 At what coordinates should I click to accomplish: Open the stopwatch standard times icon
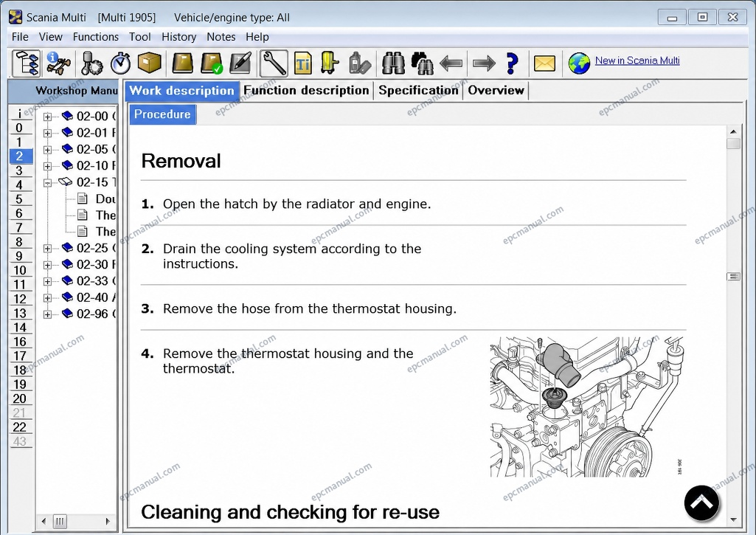tap(120, 63)
